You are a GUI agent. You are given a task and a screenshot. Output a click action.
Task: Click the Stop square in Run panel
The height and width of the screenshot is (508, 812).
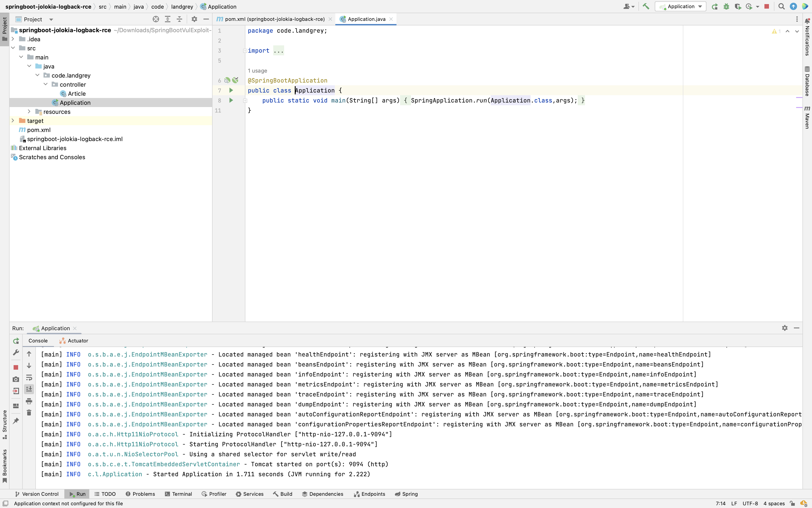16,367
